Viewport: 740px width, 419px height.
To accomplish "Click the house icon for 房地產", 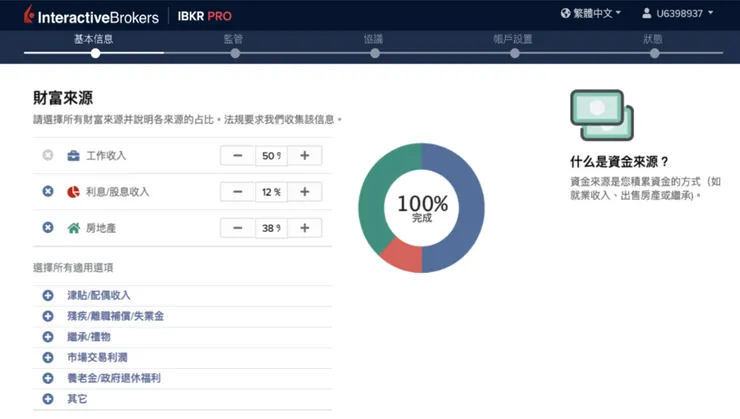I will click(x=73, y=228).
